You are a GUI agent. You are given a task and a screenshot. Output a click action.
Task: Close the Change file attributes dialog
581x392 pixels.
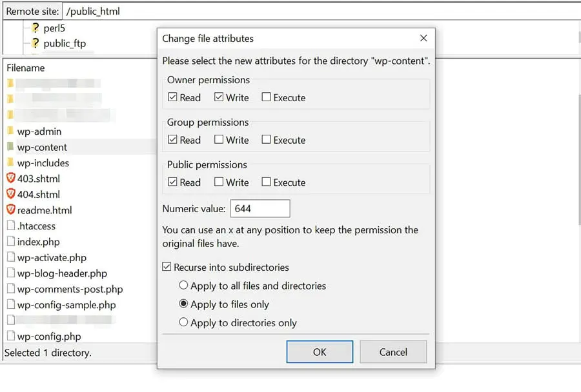(x=423, y=39)
